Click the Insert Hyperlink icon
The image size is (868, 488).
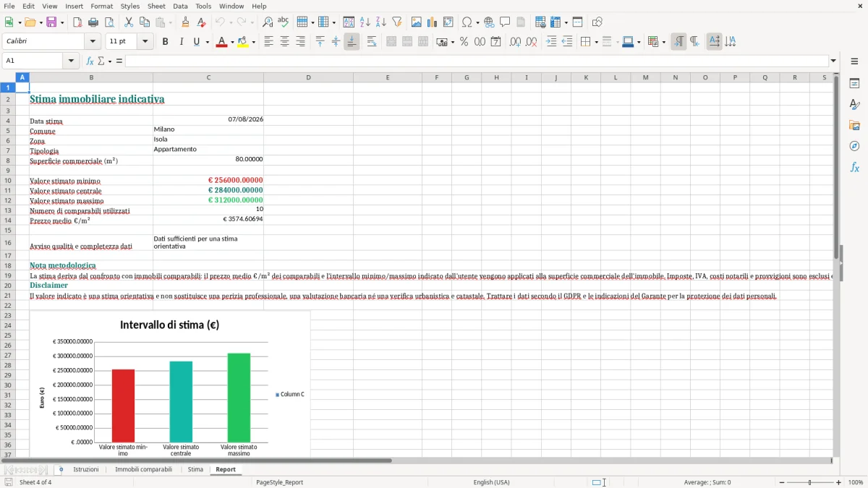(490, 22)
